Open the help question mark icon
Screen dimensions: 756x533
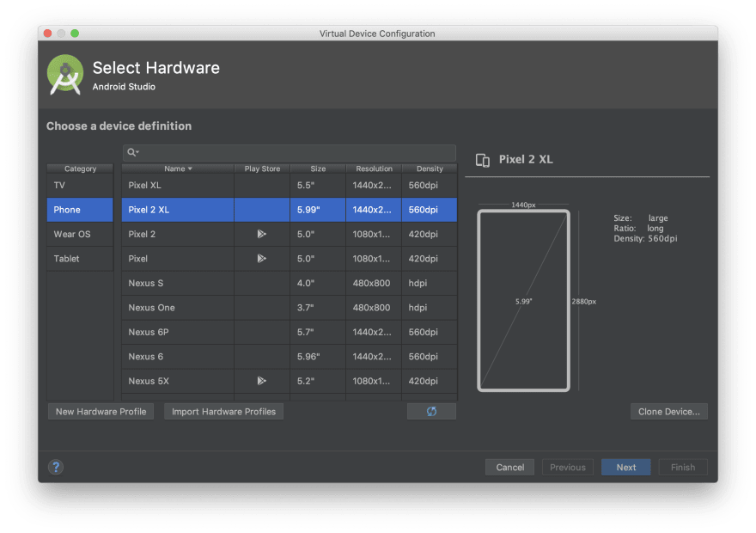pyautogui.click(x=56, y=467)
